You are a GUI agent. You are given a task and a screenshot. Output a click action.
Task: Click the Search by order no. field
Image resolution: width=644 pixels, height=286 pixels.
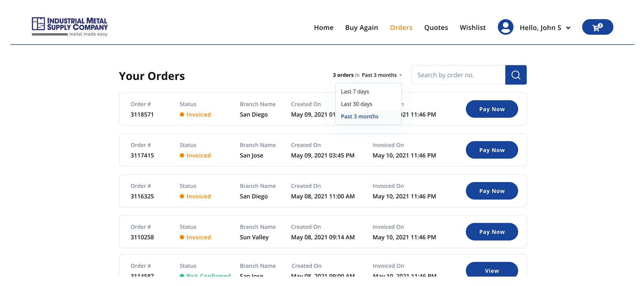pyautogui.click(x=458, y=75)
